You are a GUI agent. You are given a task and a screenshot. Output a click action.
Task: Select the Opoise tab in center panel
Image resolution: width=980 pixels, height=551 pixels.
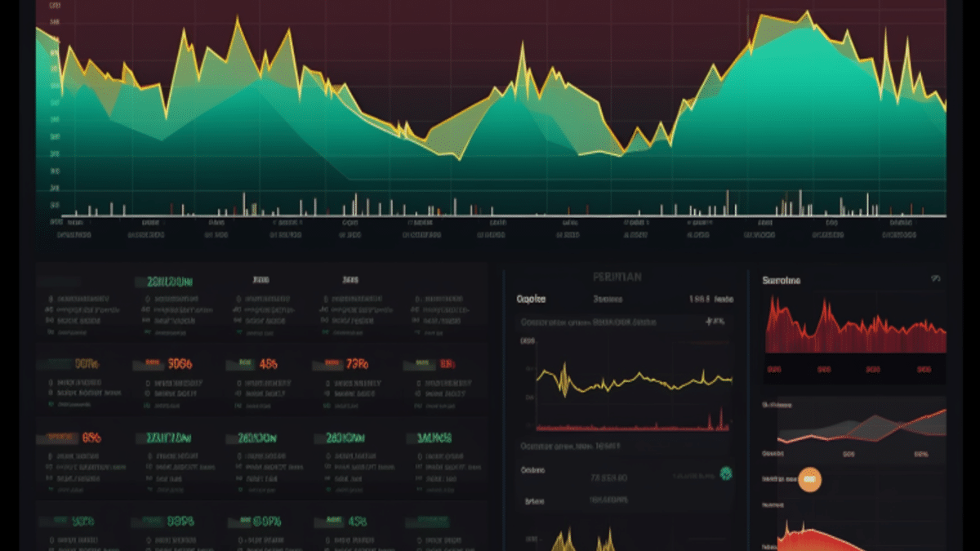point(532,299)
